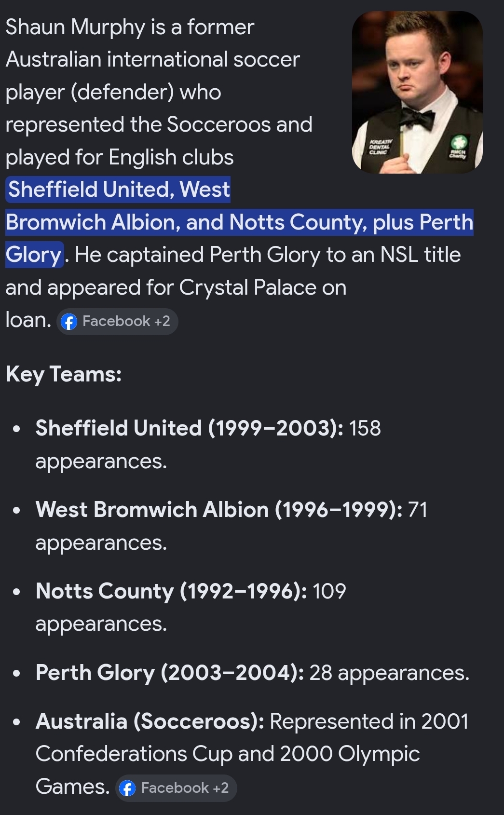
Task: Click Sheffield United (1999–2003) list entry
Action: (x=208, y=444)
